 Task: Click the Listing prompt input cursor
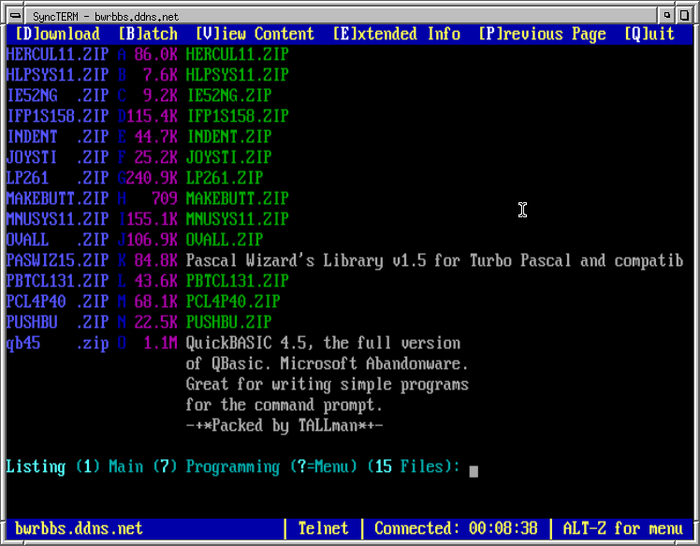pyautogui.click(x=474, y=471)
